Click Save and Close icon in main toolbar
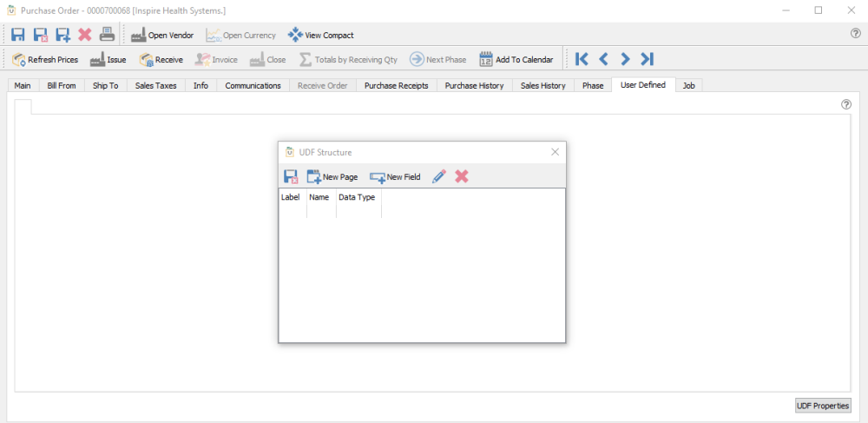The image size is (868, 423). 41,35
